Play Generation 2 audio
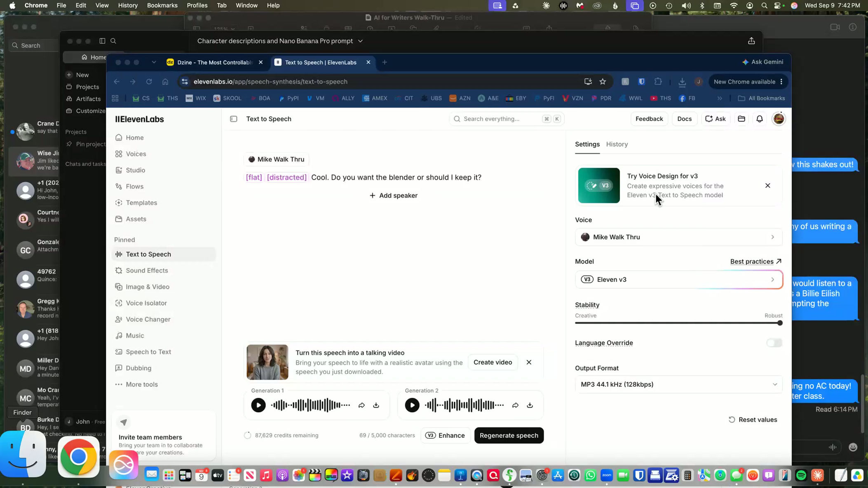 412,405
